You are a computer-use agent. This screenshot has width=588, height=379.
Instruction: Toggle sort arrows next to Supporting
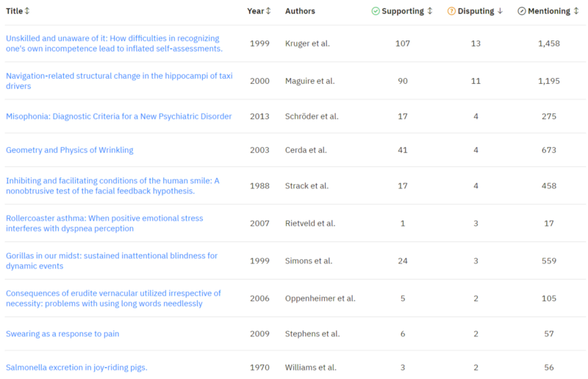click(430, 11)
